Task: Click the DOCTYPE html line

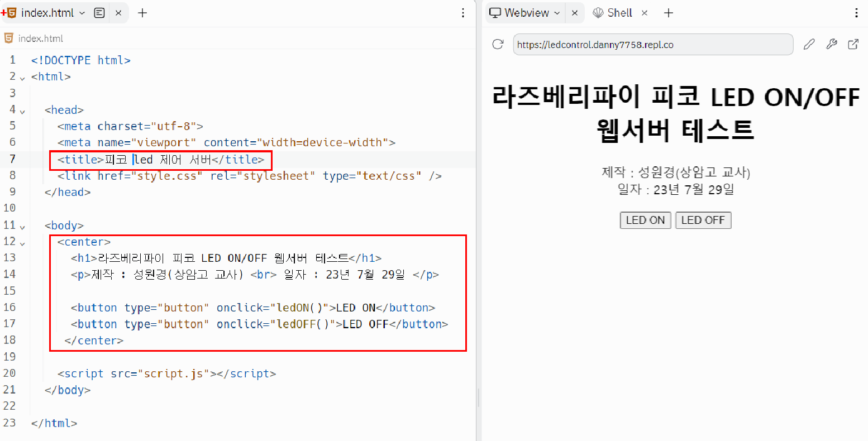Action: point(80,60)
